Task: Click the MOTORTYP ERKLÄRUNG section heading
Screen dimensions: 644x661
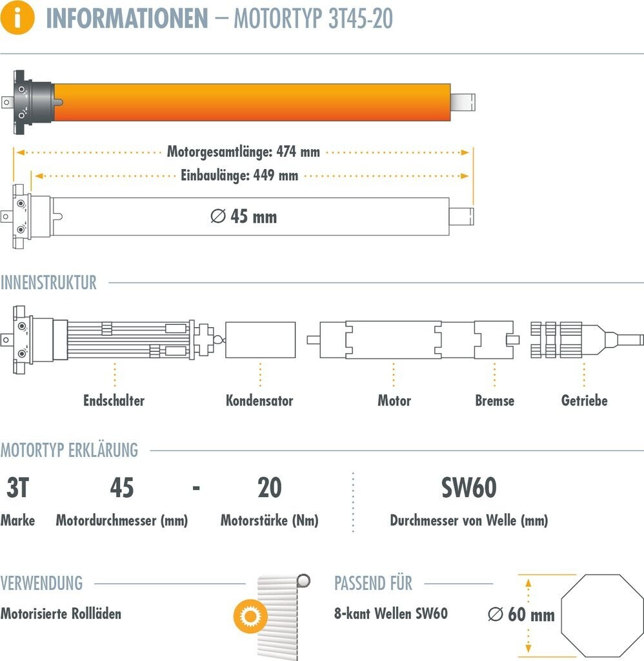Action: pyautogui.click(x=69, y=450)
